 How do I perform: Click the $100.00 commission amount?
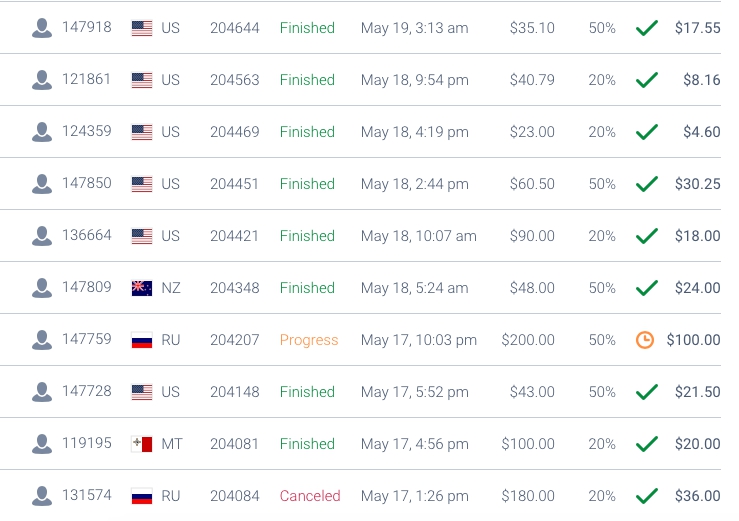pos(693,339)
